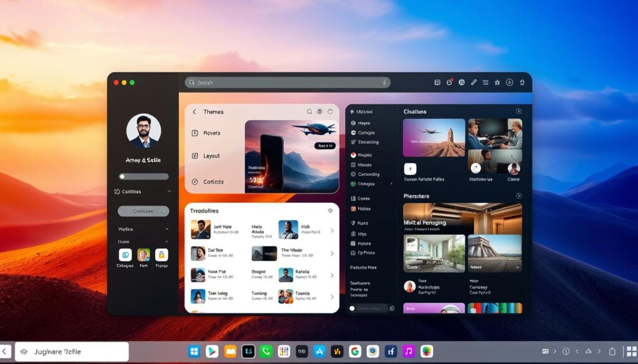This screenshot has height=364, width=638.
Task: Toggle the switch at bottom of dark panel
Action: coord(353,308)
